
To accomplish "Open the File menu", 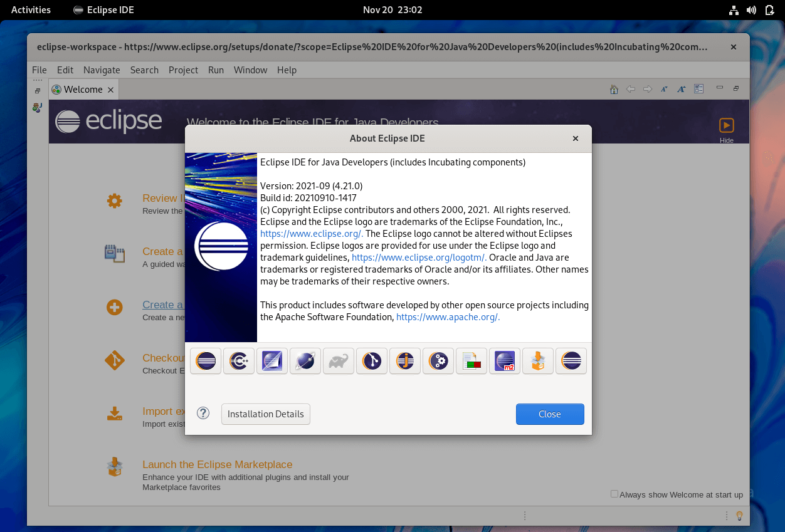I will pyautogui.click(x=39, y=70).
